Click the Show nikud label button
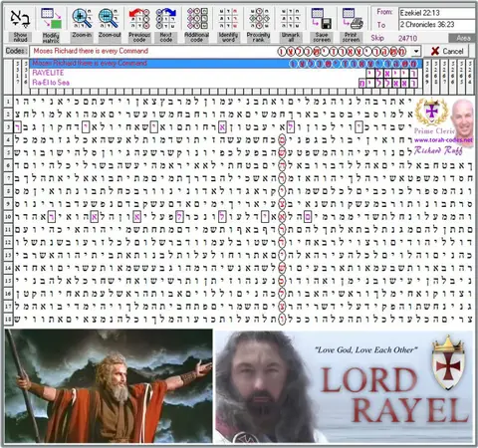The image size is (478, 448). 20,37
